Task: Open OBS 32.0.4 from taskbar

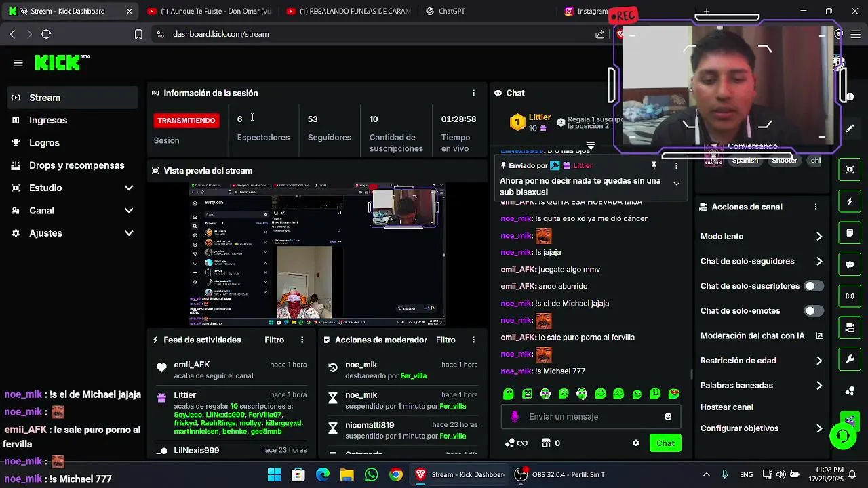Action: tap(560, 474)
